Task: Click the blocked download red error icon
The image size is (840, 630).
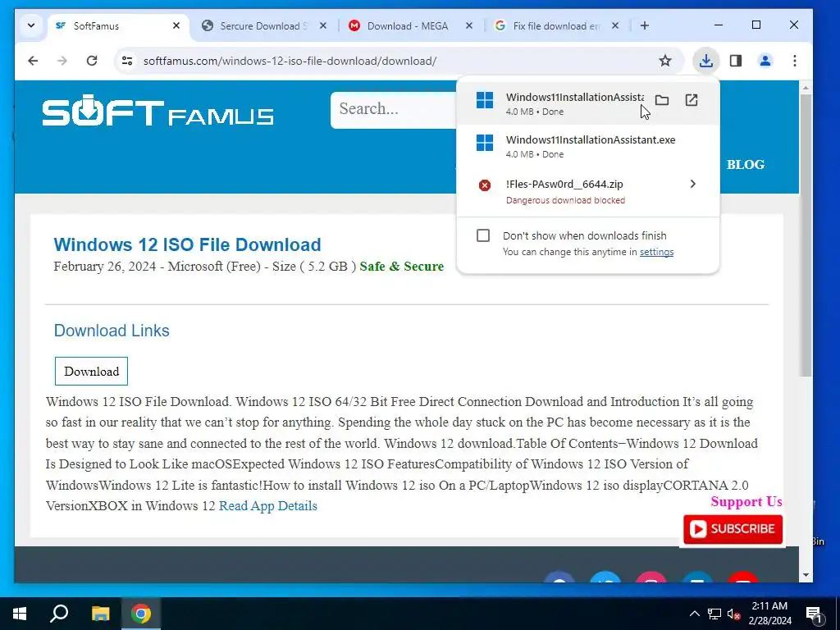Action: [484, 185]
